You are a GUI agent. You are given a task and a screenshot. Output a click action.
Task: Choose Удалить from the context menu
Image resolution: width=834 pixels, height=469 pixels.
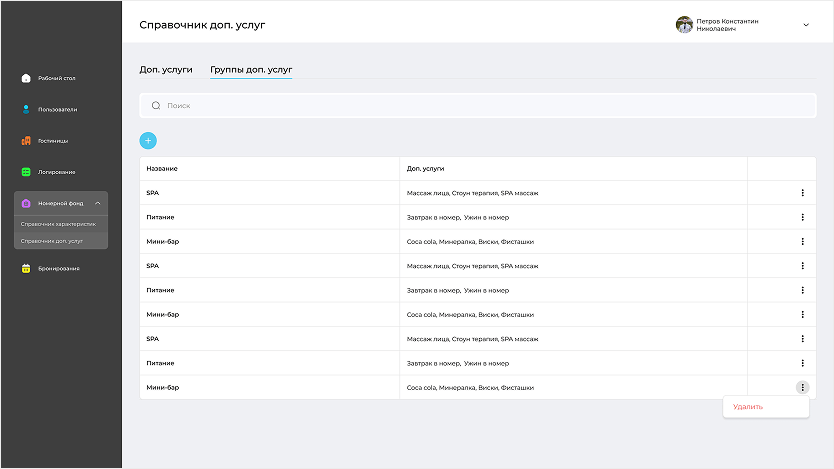[748, 407]
